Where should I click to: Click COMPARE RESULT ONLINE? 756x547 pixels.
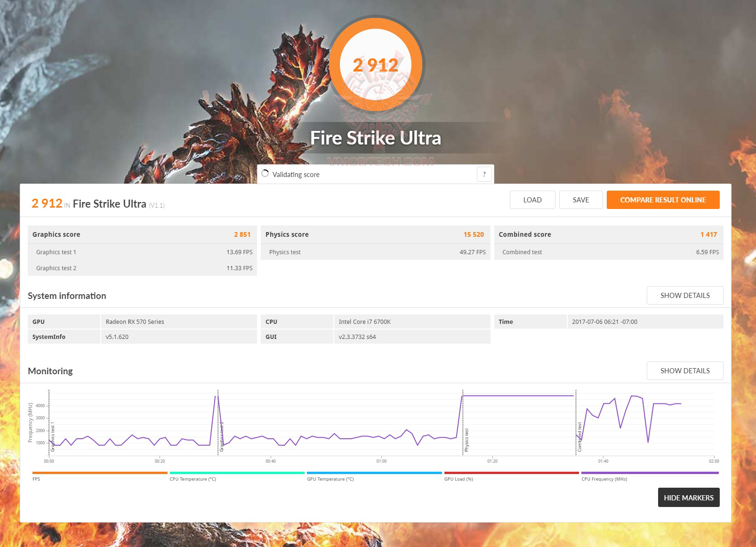(x=663, y=200)
